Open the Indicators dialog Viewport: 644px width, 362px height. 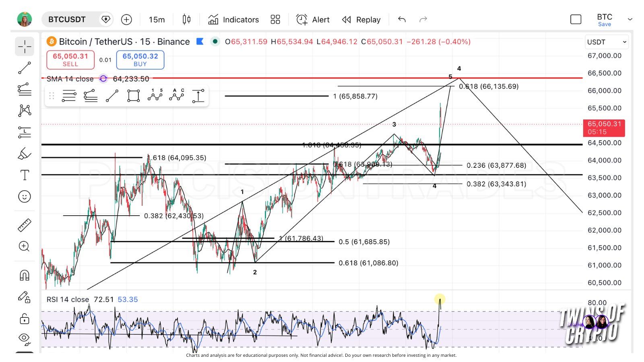(233, 19)
